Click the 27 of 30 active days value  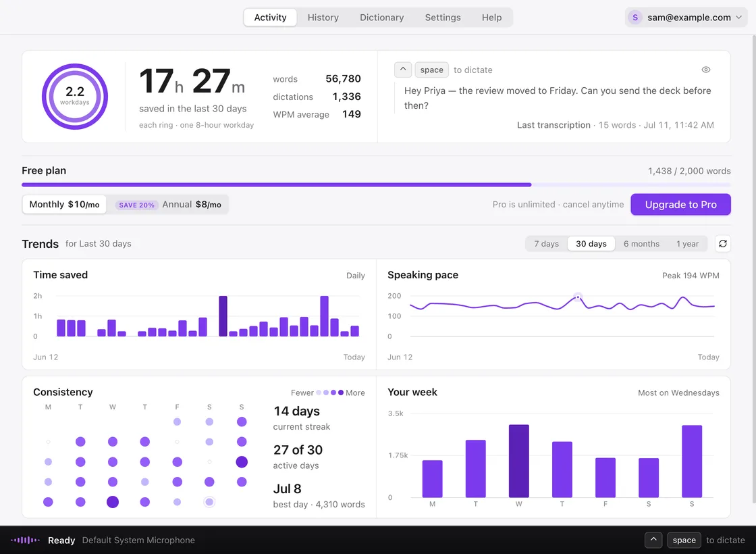(x=298, y=450)
